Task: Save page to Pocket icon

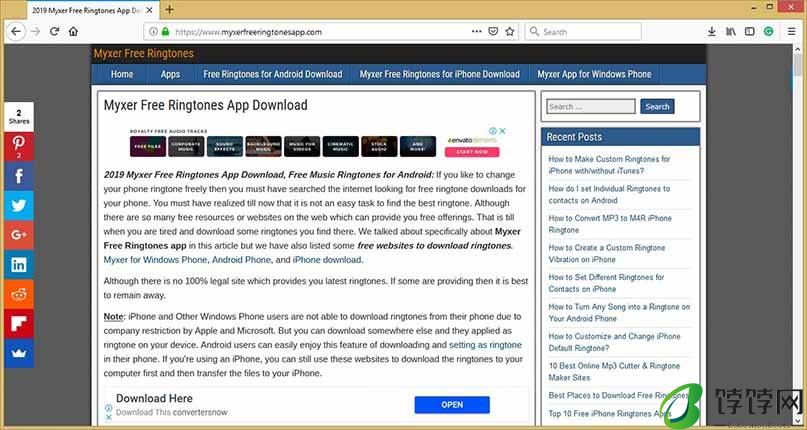Action: [x=493, y=31]
